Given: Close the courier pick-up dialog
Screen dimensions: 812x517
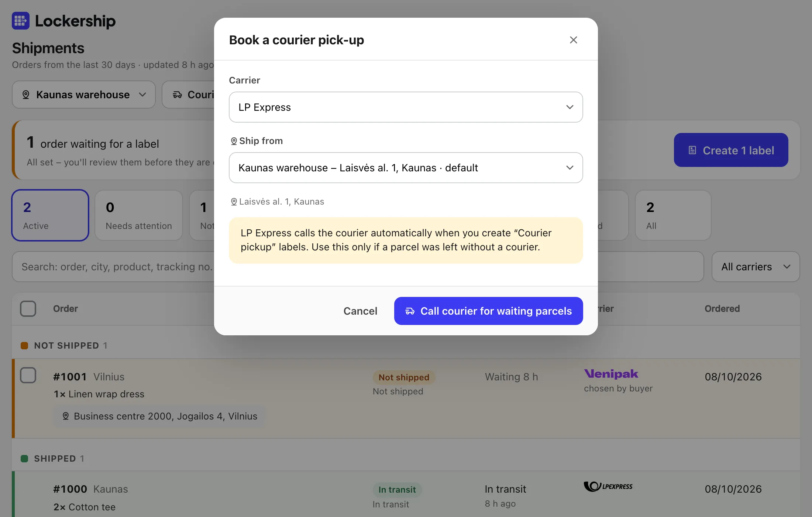Looking at the screenshot, I should click(573, 40).
